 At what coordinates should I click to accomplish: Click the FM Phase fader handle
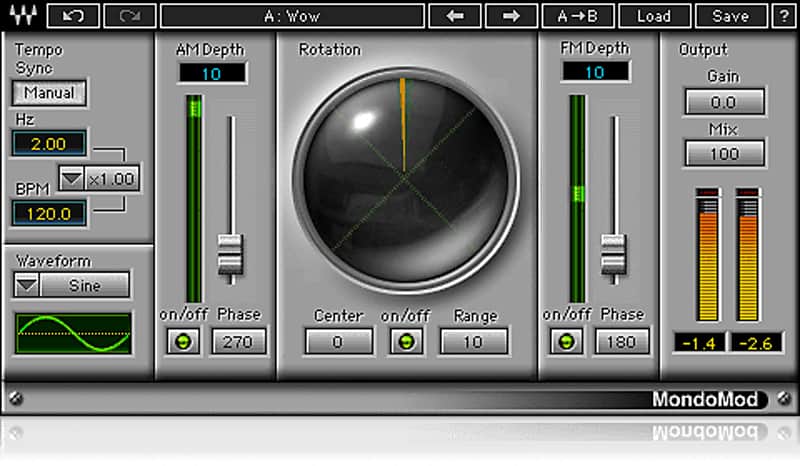pyautogui.click(x=613, y=255)
